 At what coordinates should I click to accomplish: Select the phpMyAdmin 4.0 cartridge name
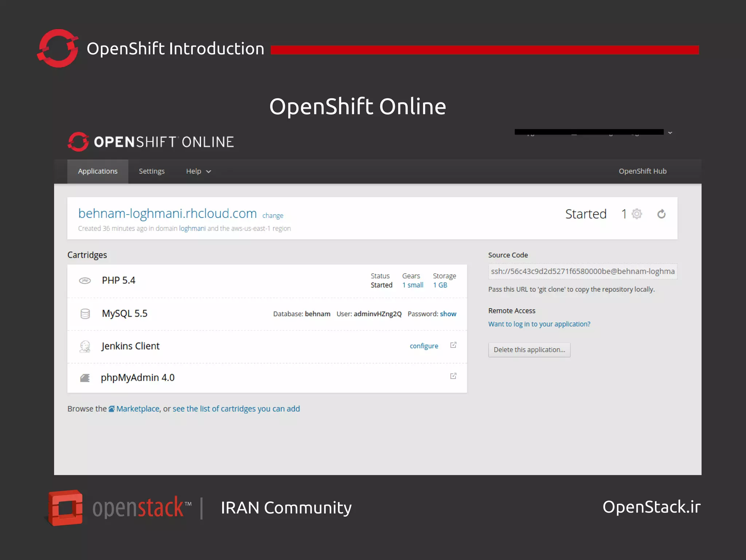138,377
